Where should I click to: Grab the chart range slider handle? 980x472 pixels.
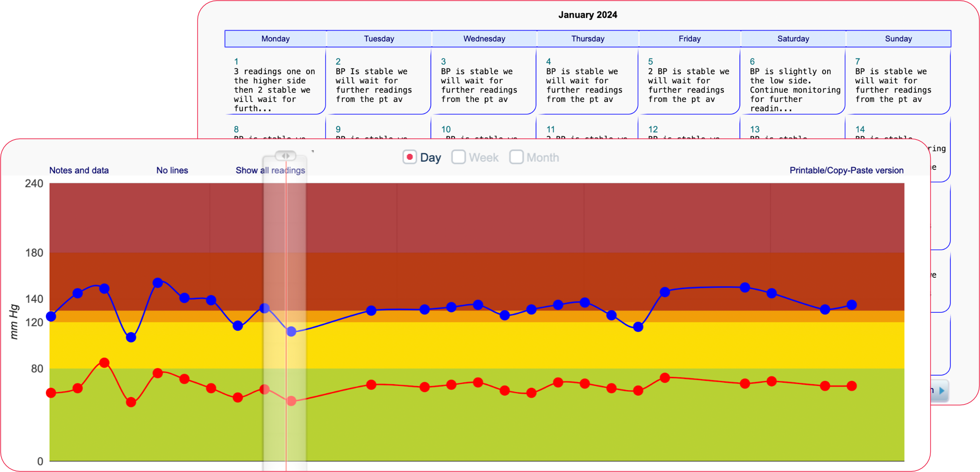[285, 156]
